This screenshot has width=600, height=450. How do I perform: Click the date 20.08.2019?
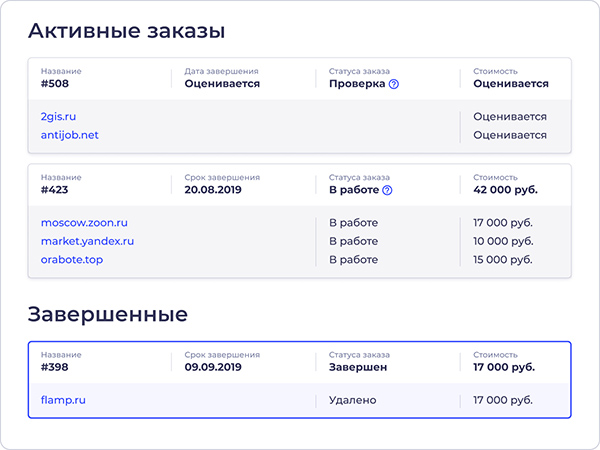[x=213, y=189]
